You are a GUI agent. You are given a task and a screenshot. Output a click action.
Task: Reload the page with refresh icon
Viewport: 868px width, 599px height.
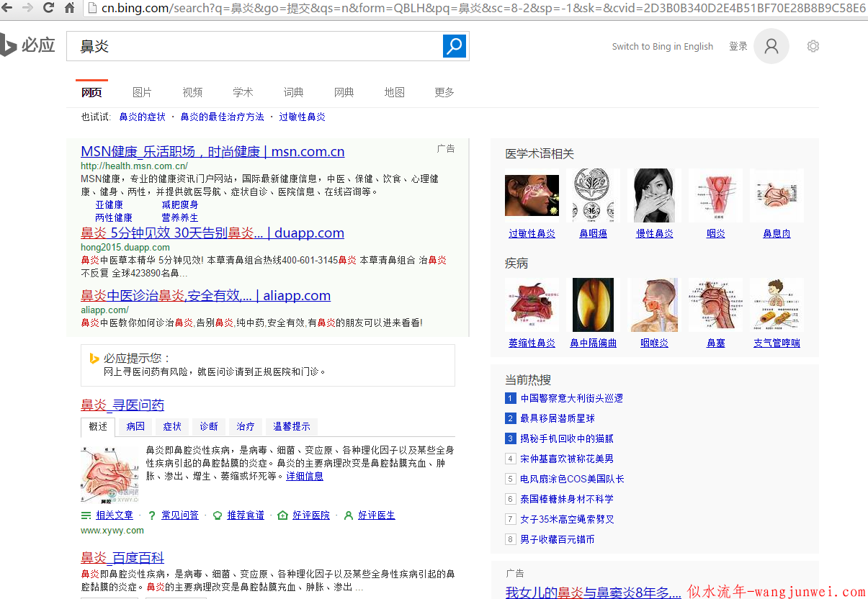point(49,8)
